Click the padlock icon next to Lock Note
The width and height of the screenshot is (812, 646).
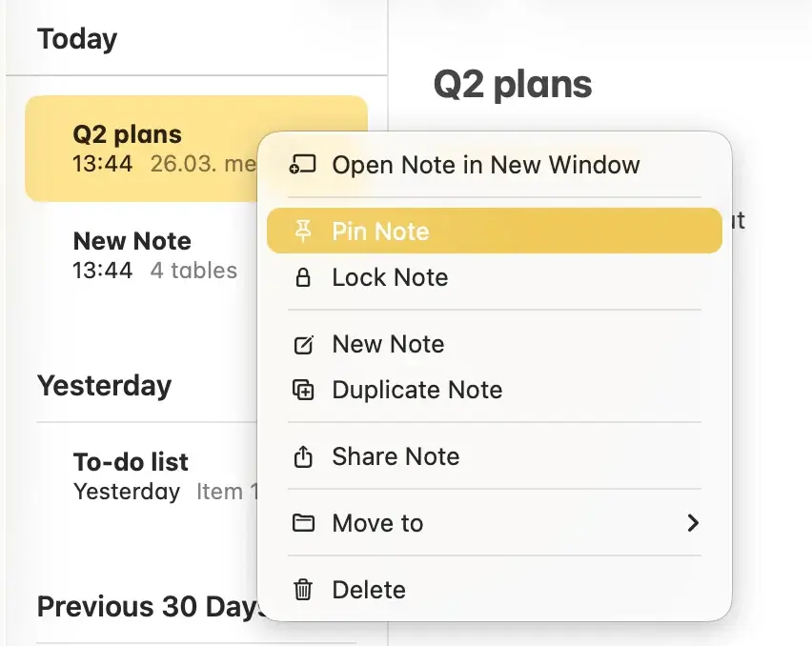pos(302,277)
